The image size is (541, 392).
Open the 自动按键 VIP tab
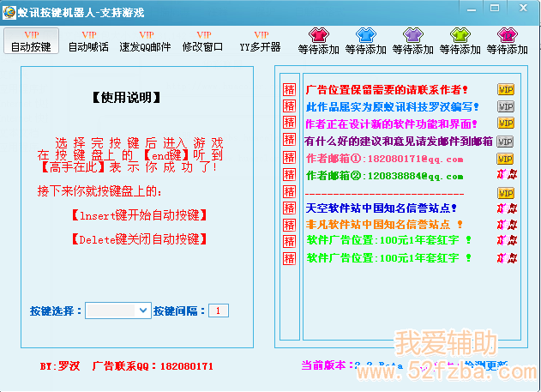click(31, 41)
